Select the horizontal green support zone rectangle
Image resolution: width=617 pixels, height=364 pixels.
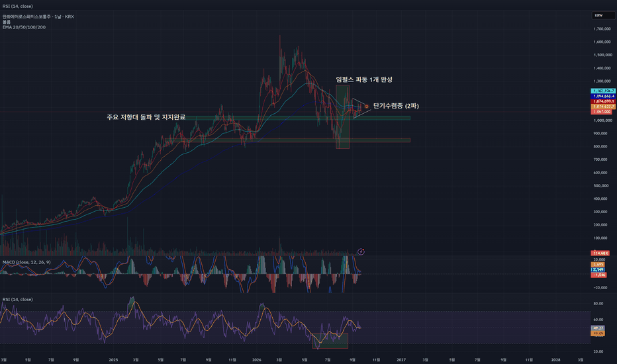coord(297,118)
